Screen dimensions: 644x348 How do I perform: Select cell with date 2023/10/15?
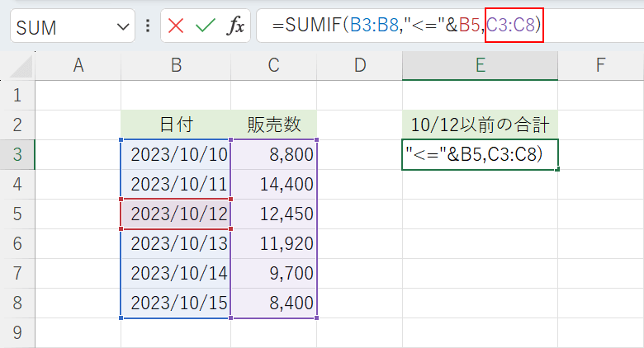click(176, 303)
